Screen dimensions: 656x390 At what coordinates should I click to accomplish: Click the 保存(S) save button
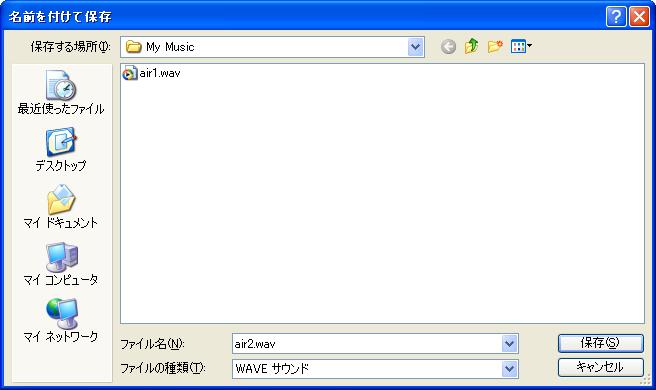600,343
